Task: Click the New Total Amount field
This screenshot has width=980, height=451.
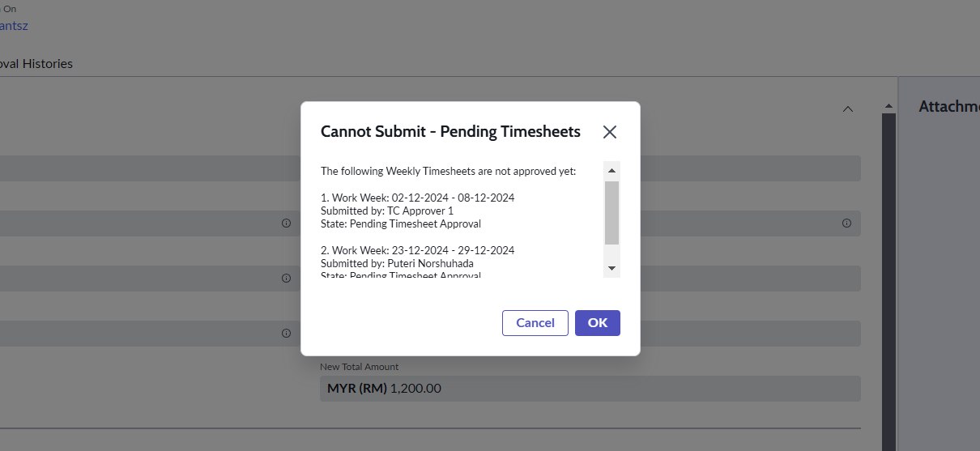Action: pos(590,388)
